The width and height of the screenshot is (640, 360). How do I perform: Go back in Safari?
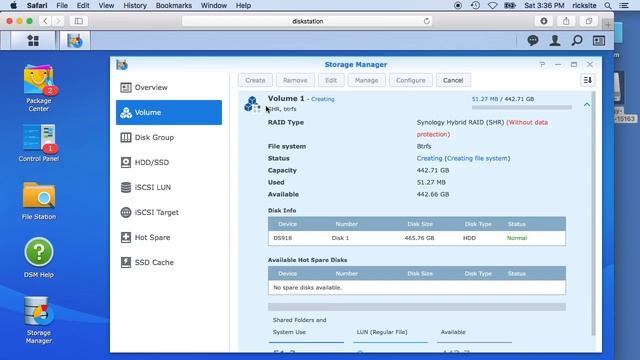45,21
